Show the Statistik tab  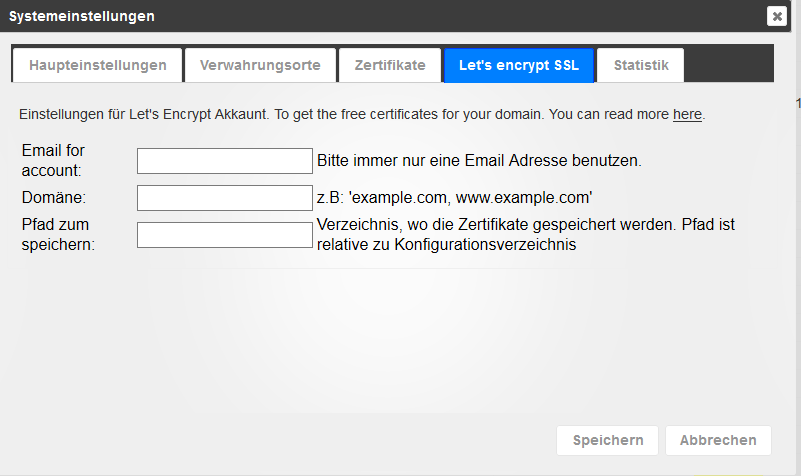(x=641, y=65)
